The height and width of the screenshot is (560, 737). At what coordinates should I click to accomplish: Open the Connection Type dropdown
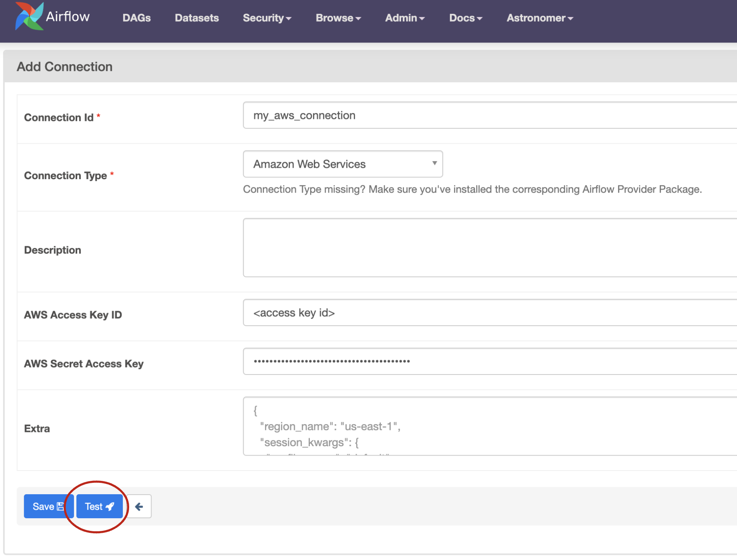click(x=343, y=164)
